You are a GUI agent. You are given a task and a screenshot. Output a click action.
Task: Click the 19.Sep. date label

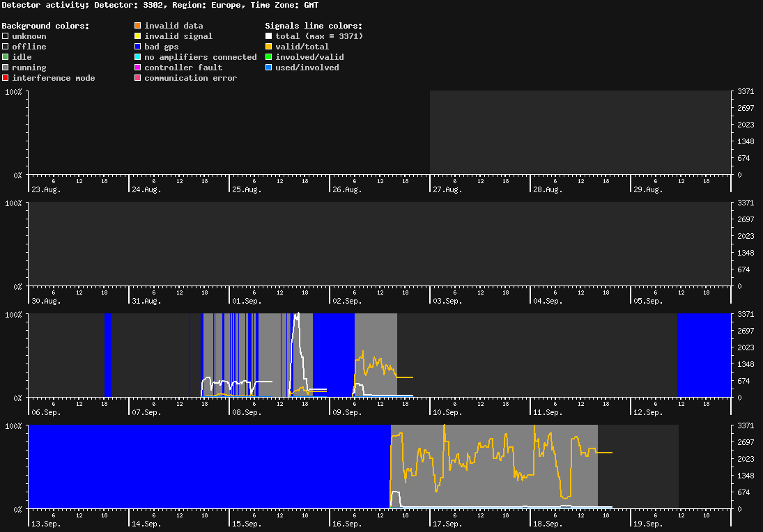pos(648,524)
